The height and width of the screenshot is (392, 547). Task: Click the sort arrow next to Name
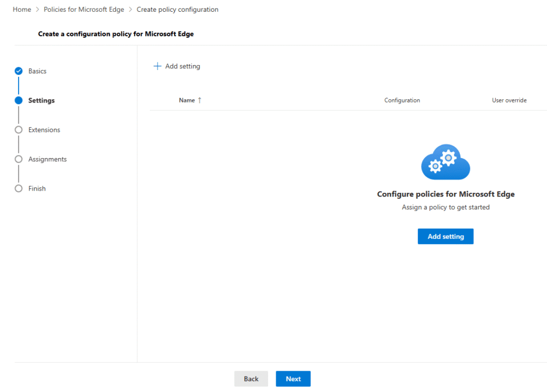(200, 100)
